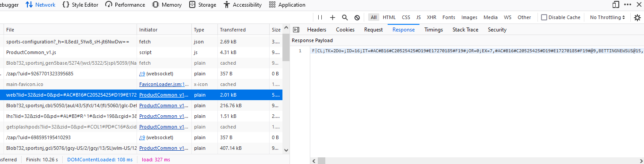Open the Storage panel
Image resolution: width=644 pixels, height=164 pixels.
pos(202,5)
